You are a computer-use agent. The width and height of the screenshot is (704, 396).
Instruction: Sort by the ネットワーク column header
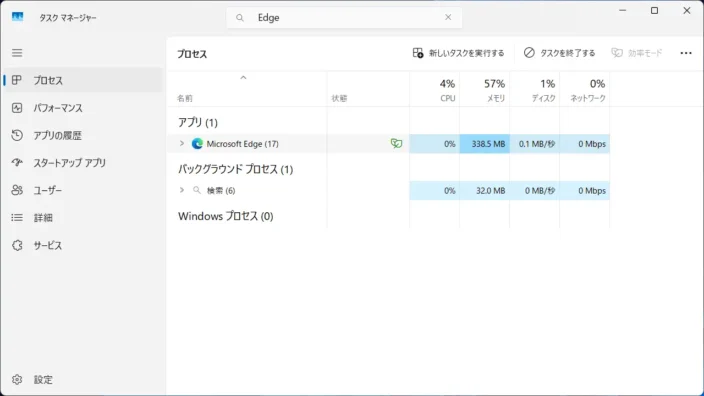pos(585,89)
